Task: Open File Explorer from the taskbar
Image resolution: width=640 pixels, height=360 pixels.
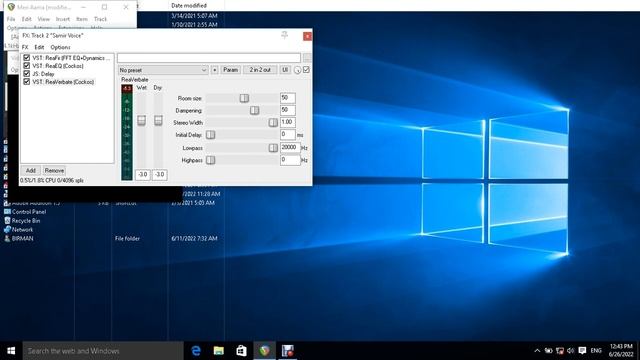Action: (219, 351)
